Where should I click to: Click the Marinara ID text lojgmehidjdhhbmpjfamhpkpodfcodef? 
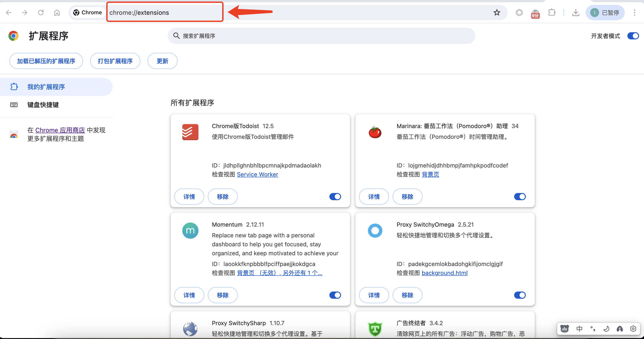(458, 165)
